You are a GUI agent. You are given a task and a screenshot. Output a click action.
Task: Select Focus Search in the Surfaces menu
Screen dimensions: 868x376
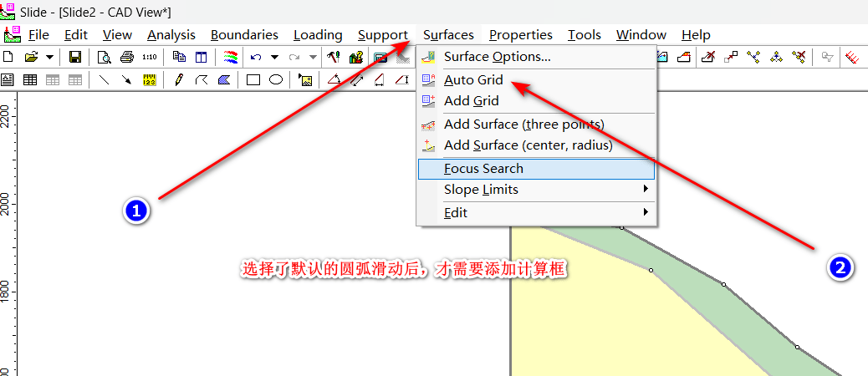click(536, 169)
